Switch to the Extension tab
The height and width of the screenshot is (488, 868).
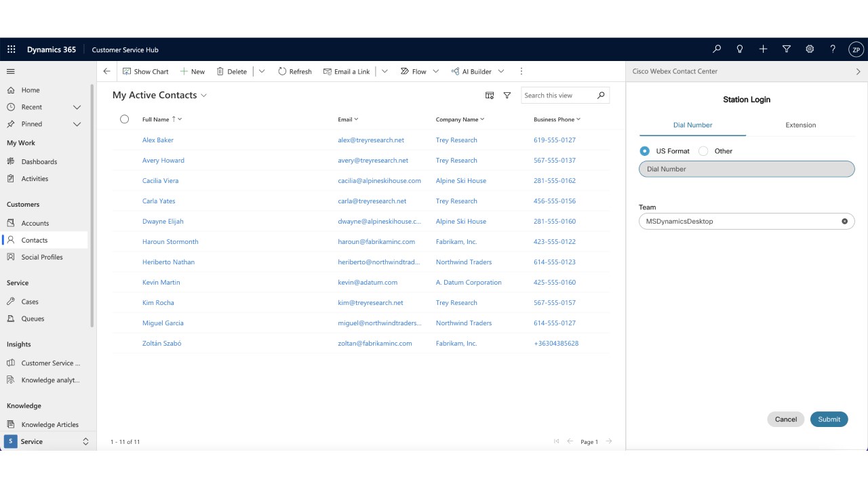coord(800,125)
